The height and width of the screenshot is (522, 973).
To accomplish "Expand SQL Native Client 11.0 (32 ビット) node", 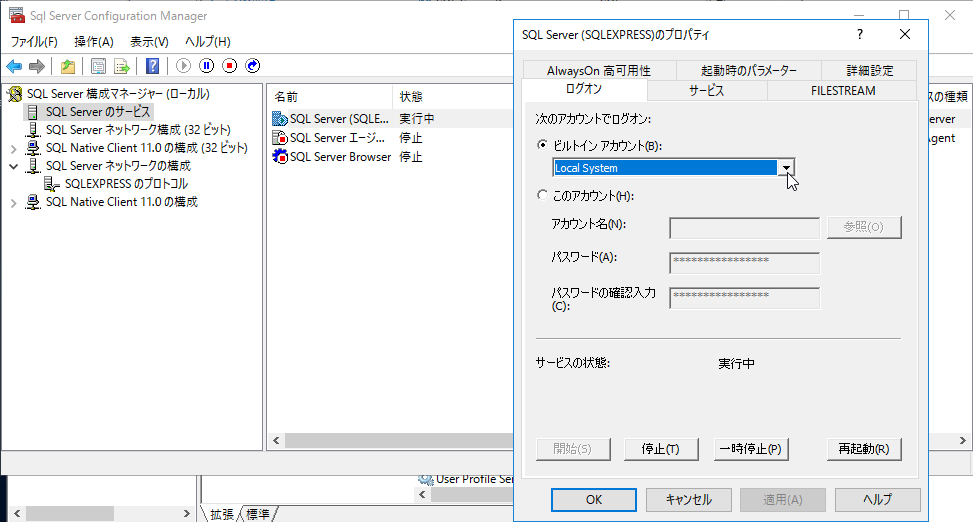I will (13, 148).
